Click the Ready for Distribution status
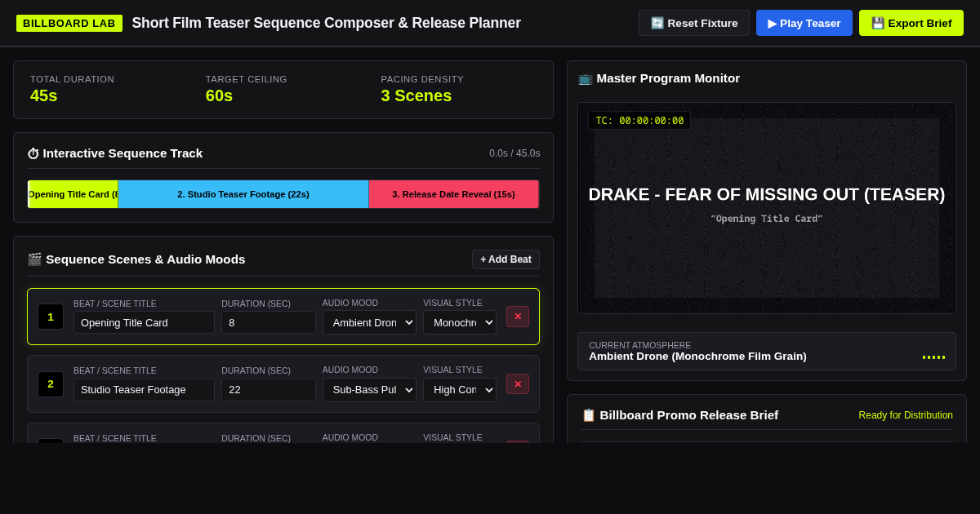Viewport: 980px width, 514px height. click(906, 415)
